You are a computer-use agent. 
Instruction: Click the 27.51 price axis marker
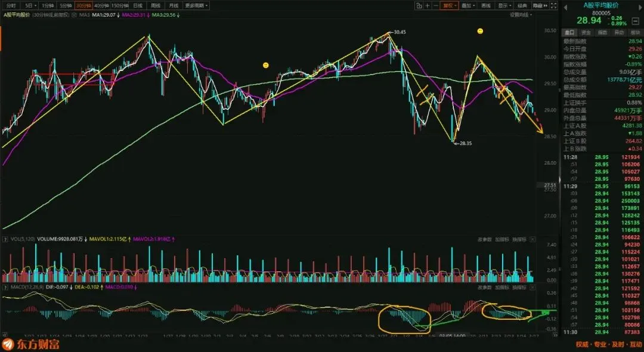pyautogui.click(x=550, y=186)
